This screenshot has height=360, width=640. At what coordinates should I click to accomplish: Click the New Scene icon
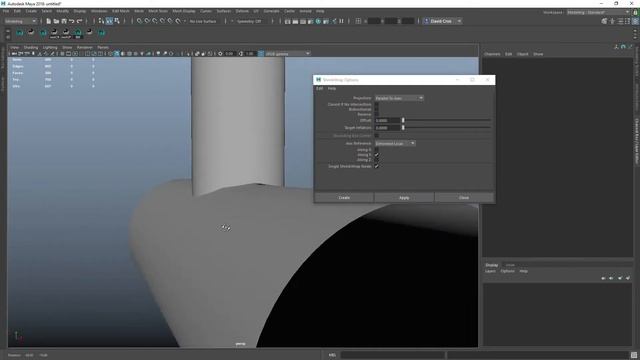click(x=49, y=21)
